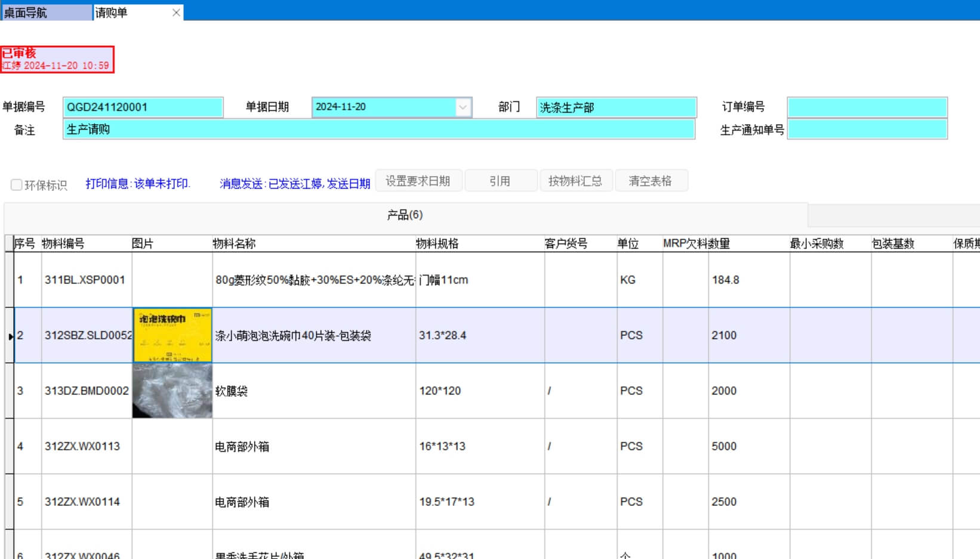Open the yellow 泡泡洗碗巾 product thumbnail
Image resolution: width=980 pixels, height=559 pixels.
click(172, 335)
